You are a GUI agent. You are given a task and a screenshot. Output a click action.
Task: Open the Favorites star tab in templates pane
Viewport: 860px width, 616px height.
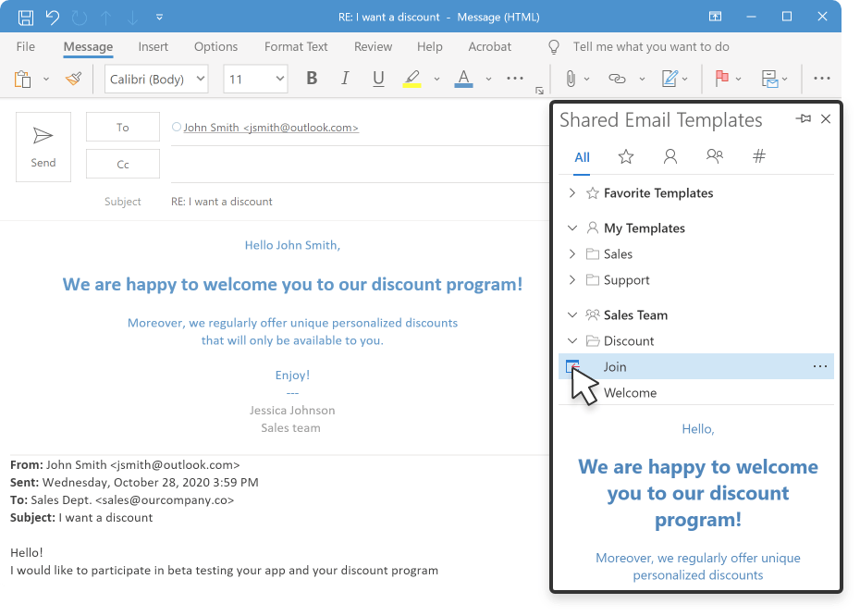(x=626, y=157)
